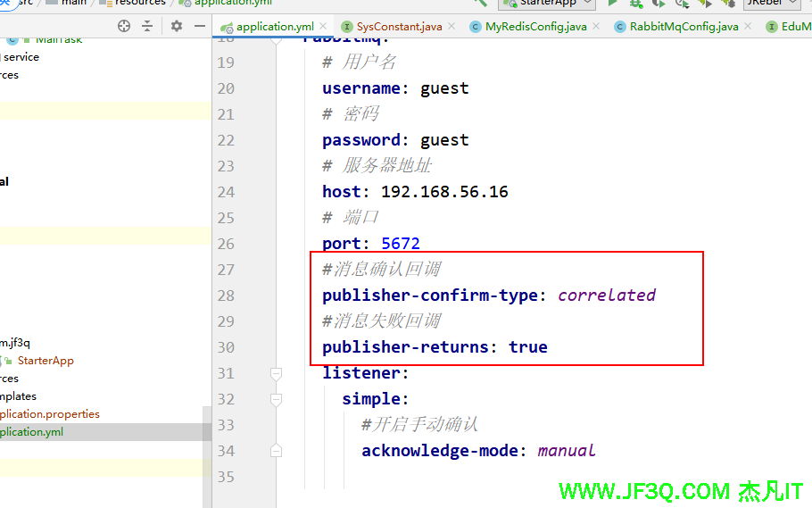
Task: Click the build hammer icon
Action: (x=481, y=3)
